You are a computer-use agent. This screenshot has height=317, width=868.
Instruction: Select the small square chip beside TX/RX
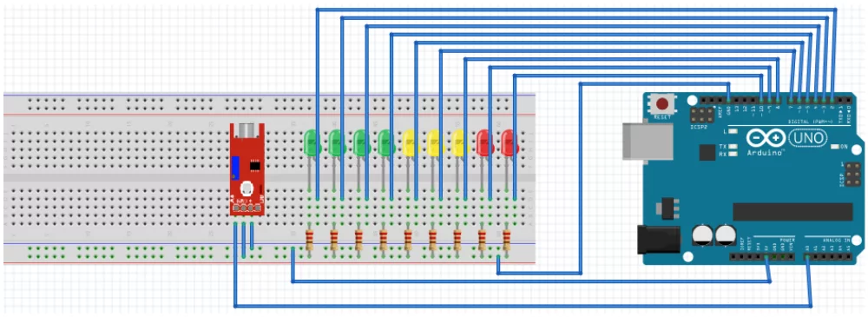pyautogui.click(x=707, y=152)
